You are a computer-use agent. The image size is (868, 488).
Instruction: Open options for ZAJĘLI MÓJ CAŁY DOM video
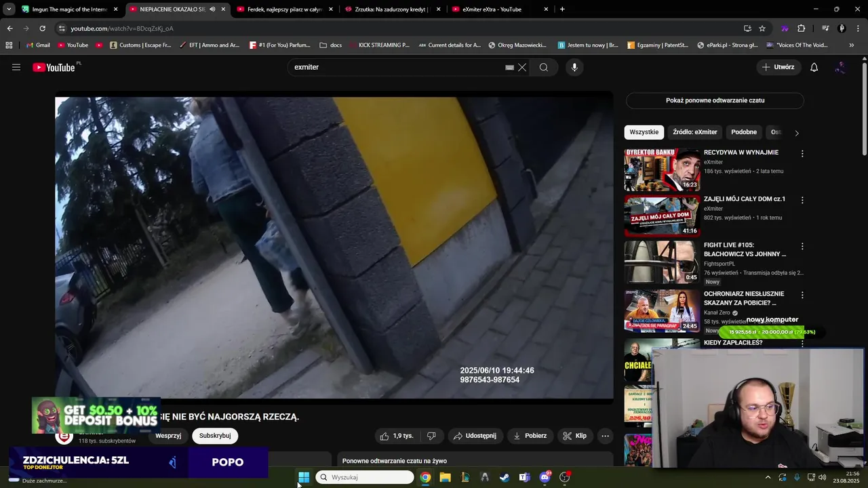pyautogui.click(x=802, y=200)
